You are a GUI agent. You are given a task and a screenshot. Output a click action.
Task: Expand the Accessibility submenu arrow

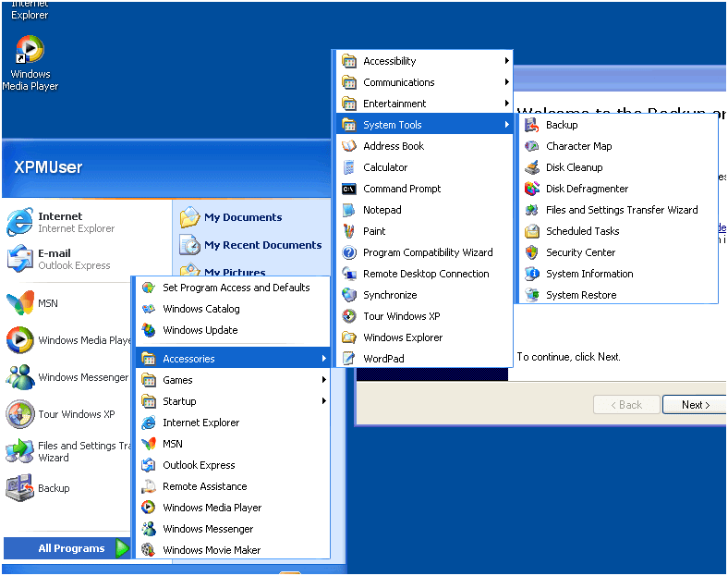click(x=507, y=61)
